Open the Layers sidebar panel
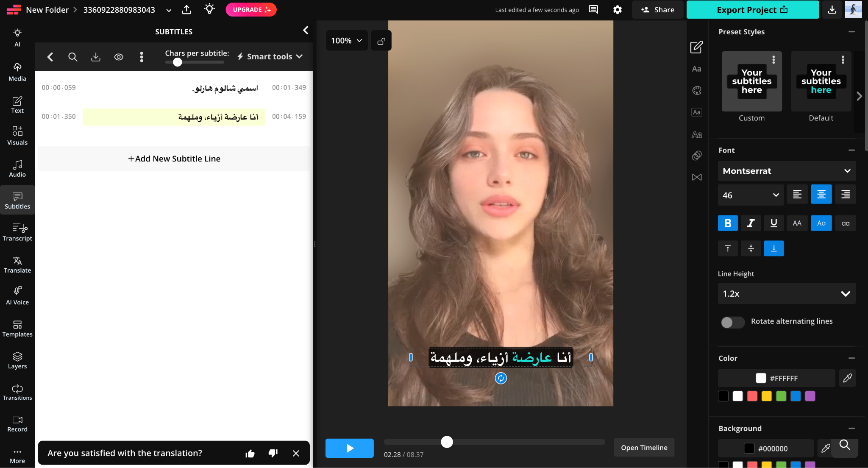The image size is (868, 468). (17, 360)
